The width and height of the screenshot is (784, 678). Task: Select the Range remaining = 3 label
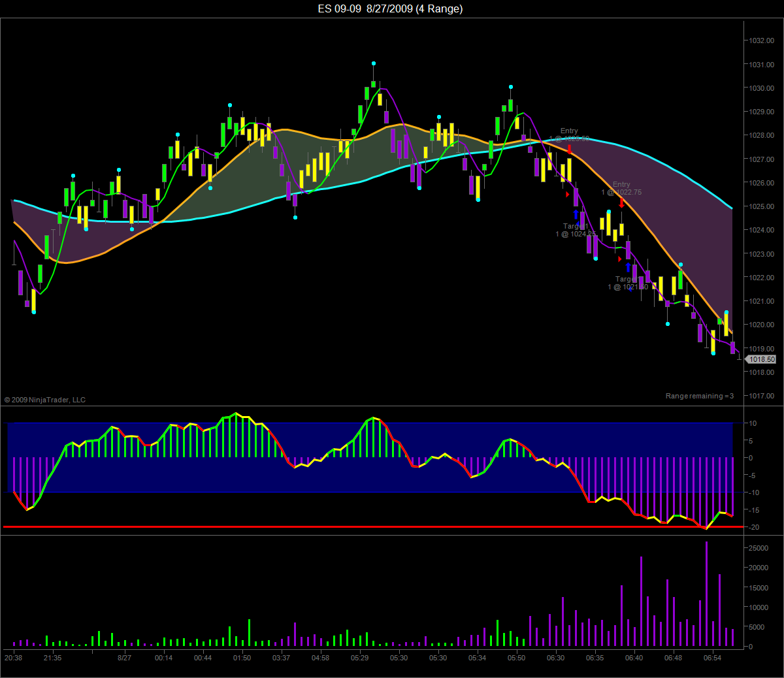(700, 396)
